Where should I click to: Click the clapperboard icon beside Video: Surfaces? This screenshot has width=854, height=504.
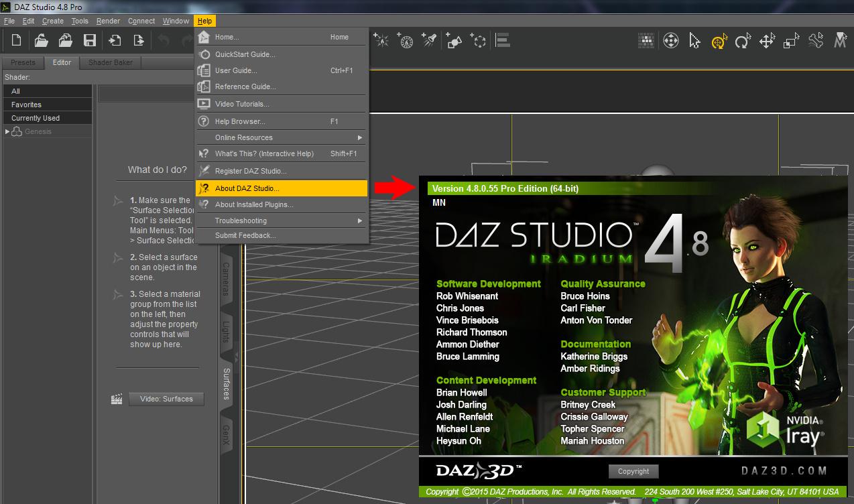pos(117,399)
